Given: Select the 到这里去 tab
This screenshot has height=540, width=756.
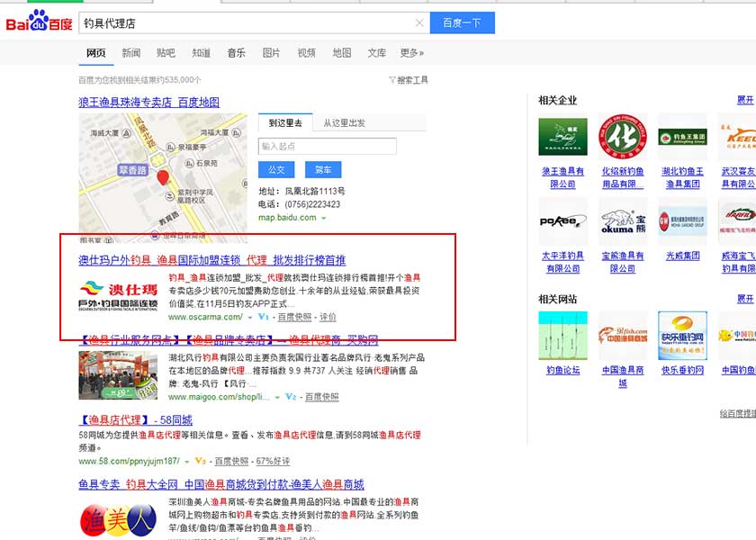Looking at the screenshot, I should pos(285,123).
